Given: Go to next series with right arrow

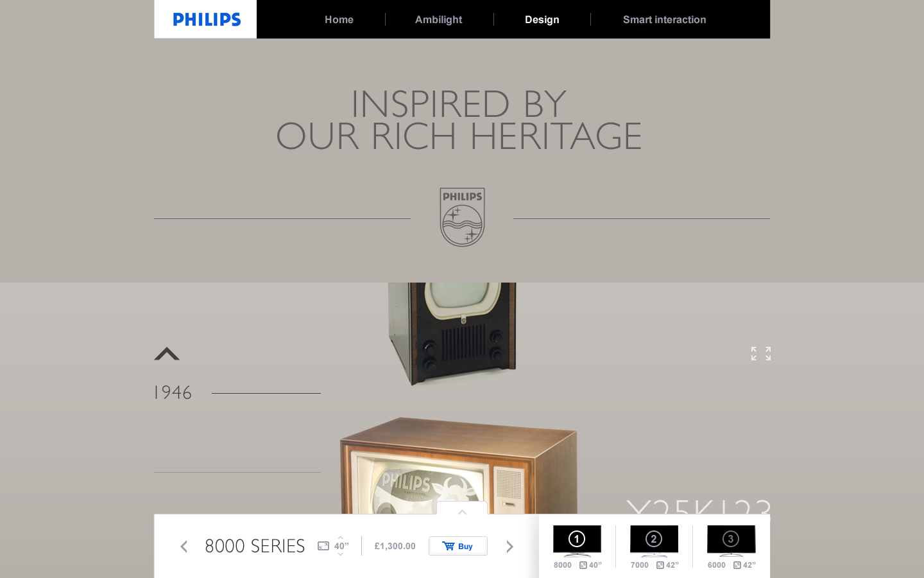Looking at the screenshot, I should pyautogui.click(x=509, y=547).
